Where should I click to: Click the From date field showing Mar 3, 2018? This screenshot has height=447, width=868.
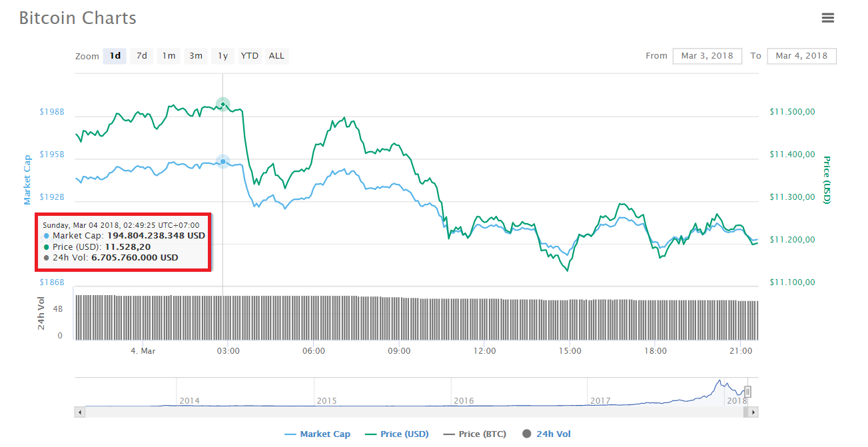click(x=707, y=56)
